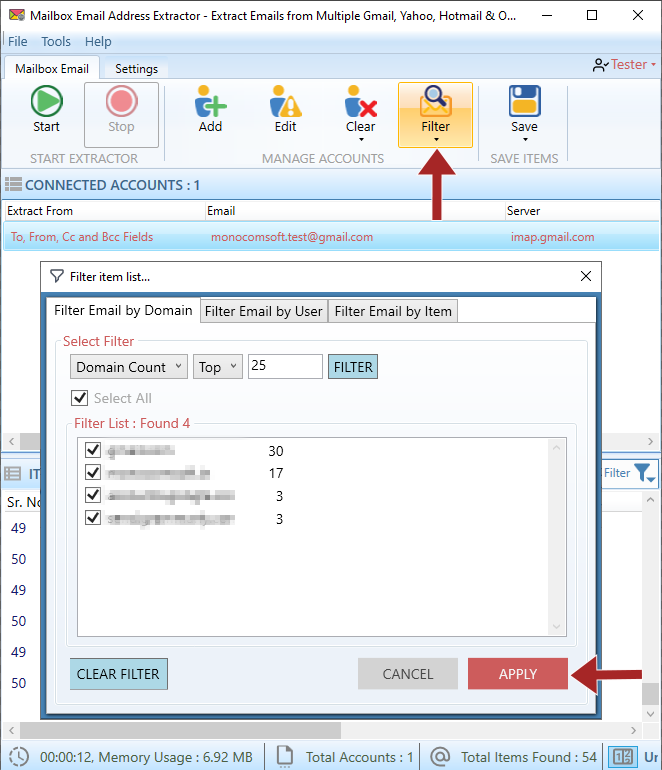The height and width of the screenshot is (770, 662).
Task: Uncheck the domain with count 17
Action: pyautogui.click(x=93, y=472)
